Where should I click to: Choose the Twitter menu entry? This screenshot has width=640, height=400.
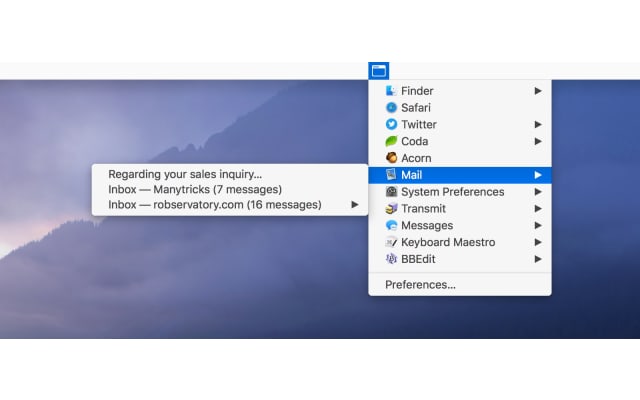pyautogui.click(x=460, y=124)
